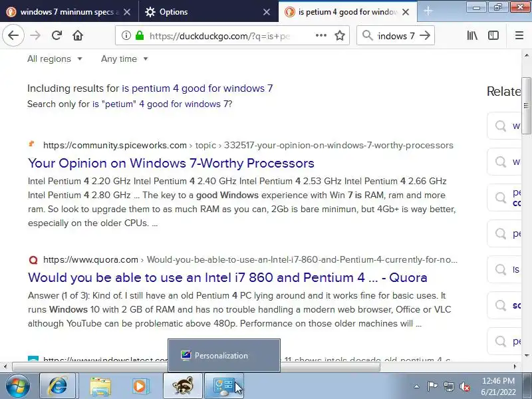Viewport: 532px width, 399px height.
Task: Click the horizontal scrollbar left arrow
Action: tap(5, 367)
